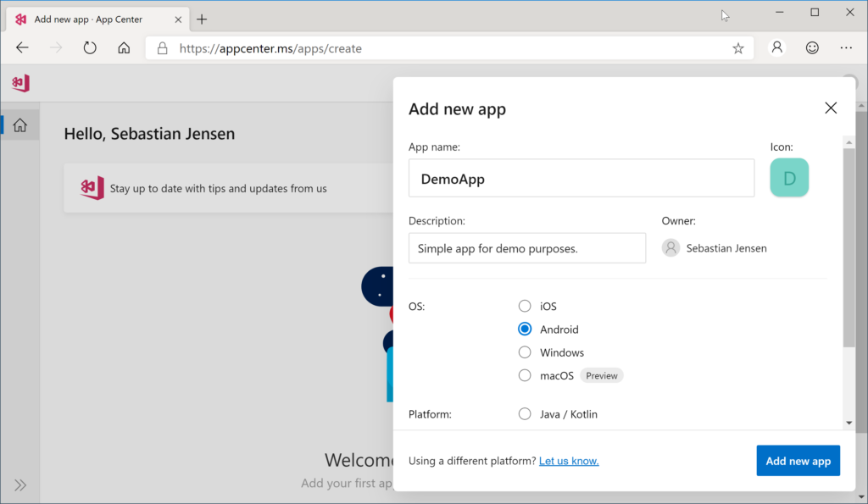The height and width of the screenshot is (504, 868).
Task: Close the Add new app dialog
Action: (x=830, y=108)
